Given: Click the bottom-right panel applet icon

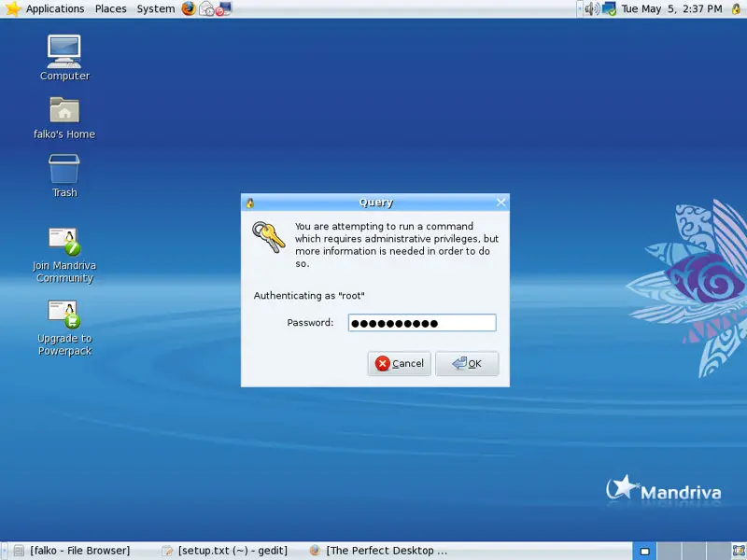Looking at the screenshot, I should click(739, 551).
